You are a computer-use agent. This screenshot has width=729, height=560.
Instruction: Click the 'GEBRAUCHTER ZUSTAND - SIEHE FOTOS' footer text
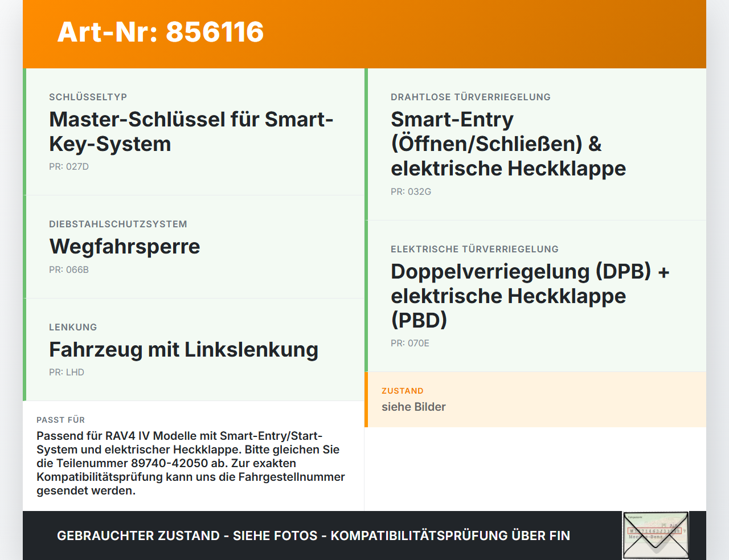click(x=313, y=536)
